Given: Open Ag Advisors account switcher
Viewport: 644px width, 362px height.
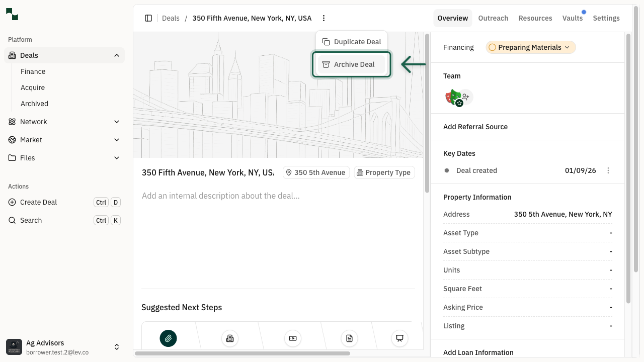Looking at the screenshot, I should [x=116, y=347].
